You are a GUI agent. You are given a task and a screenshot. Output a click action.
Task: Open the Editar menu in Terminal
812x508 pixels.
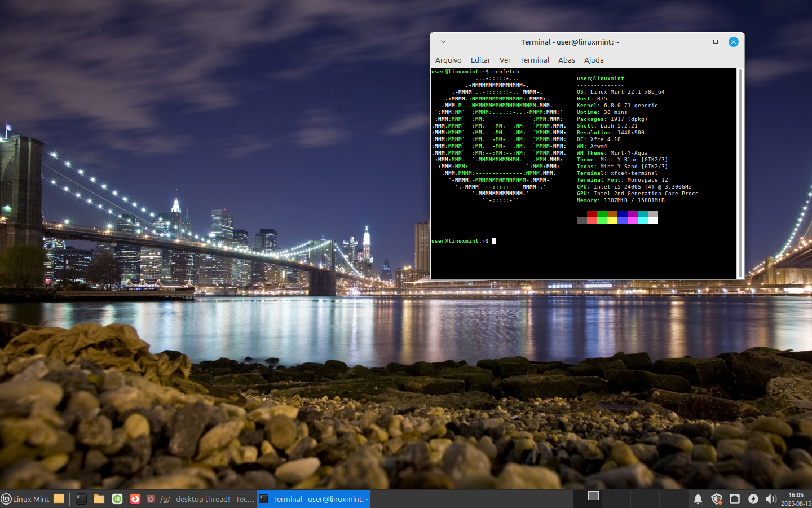[x=480, y=60]
